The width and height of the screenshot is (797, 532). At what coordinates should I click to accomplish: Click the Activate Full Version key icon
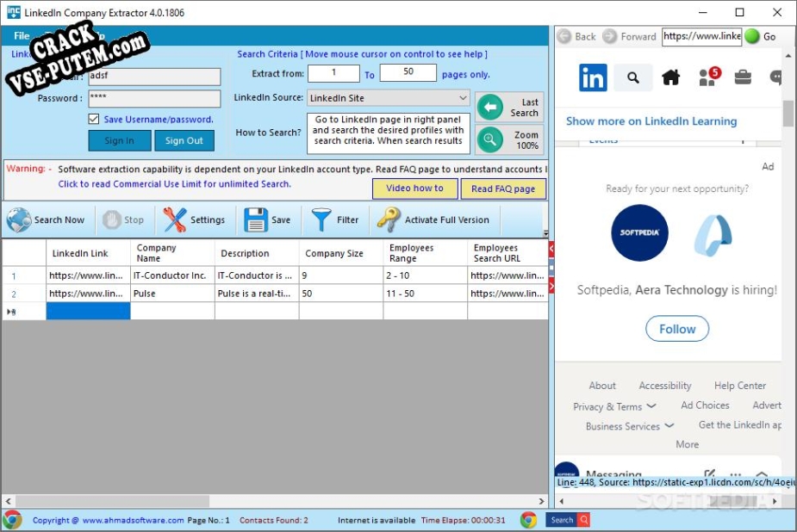coord(389,220)
